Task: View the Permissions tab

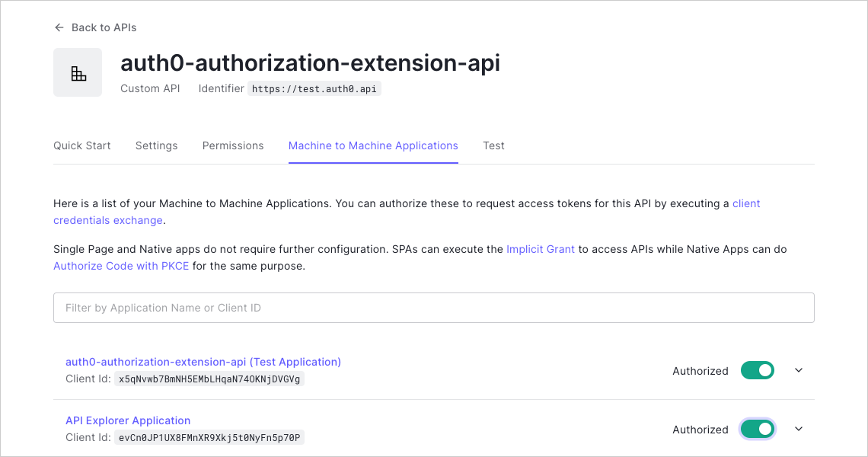Action: point(233,145)
